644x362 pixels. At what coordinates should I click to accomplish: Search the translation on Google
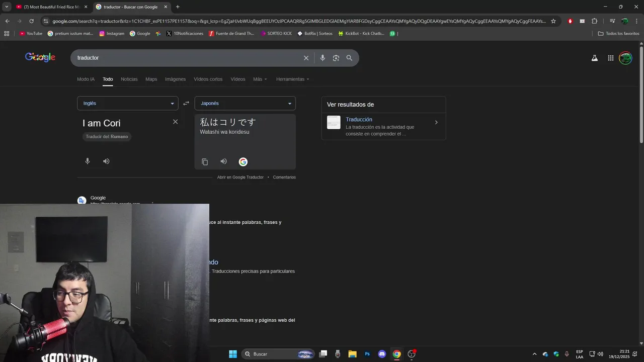pos(243,162)
